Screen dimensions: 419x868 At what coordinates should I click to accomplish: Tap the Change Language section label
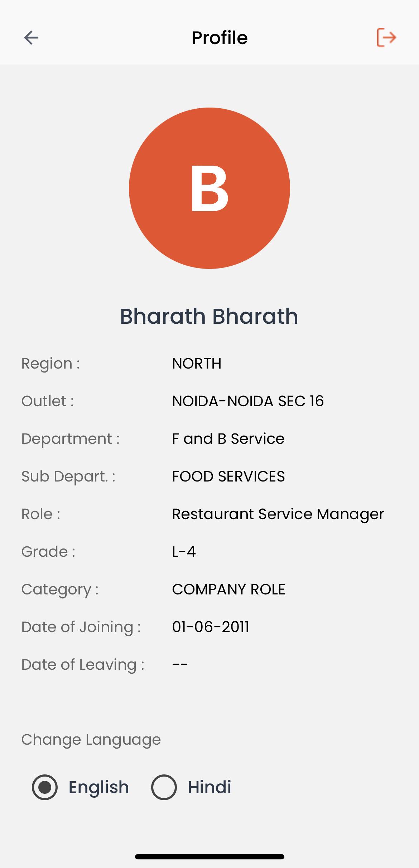[x=91, y=739]
